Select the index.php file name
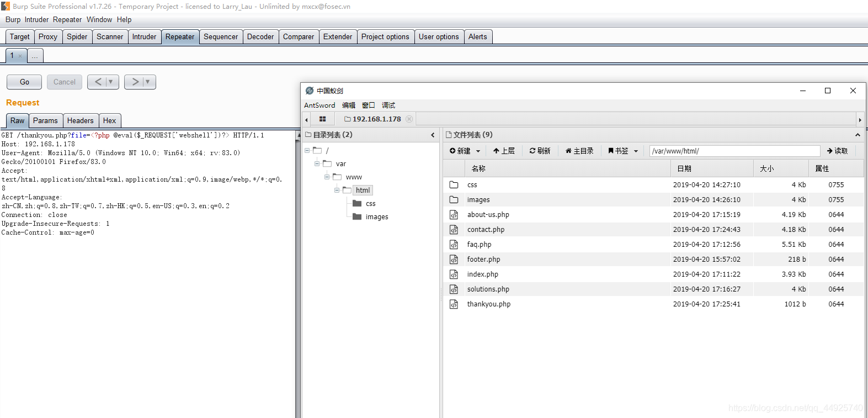 pos(483,274)
